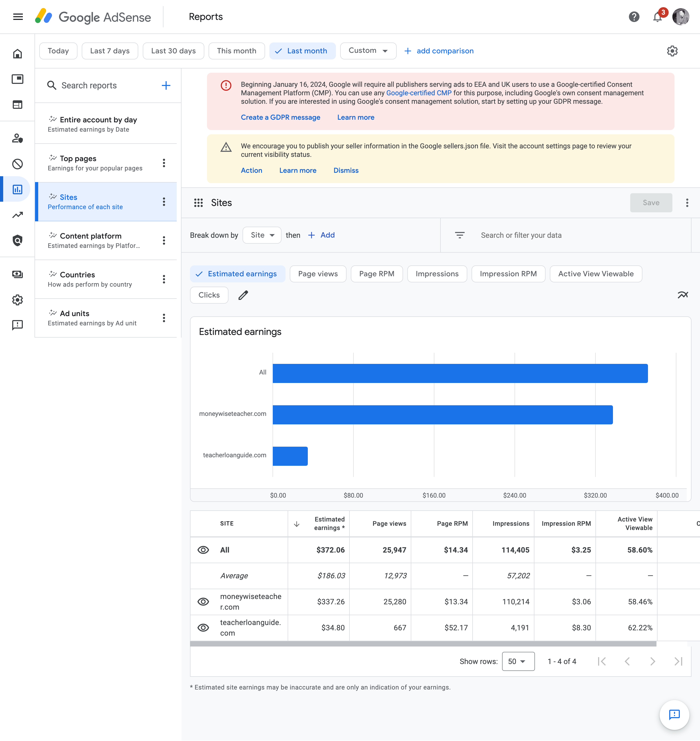This screenshot has height=741, width=700.
Task: Click Create a GDPR message link
Action: point(280,118)
